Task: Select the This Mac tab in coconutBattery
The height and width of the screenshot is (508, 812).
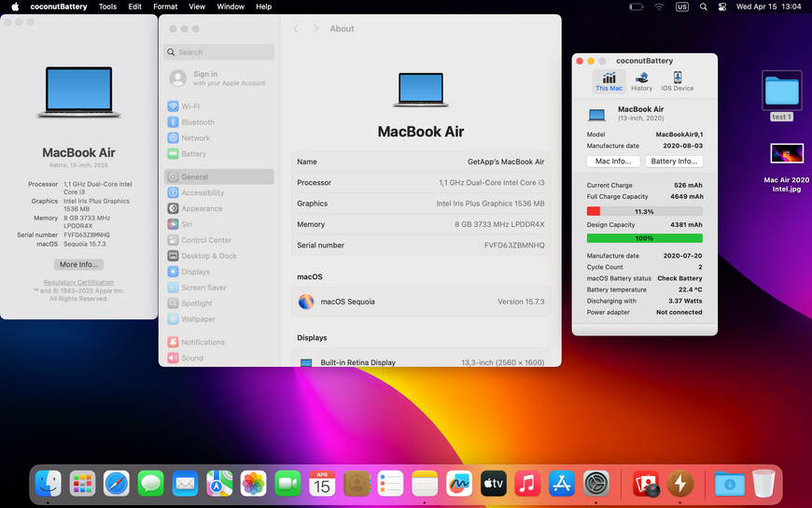Action: 609,81
